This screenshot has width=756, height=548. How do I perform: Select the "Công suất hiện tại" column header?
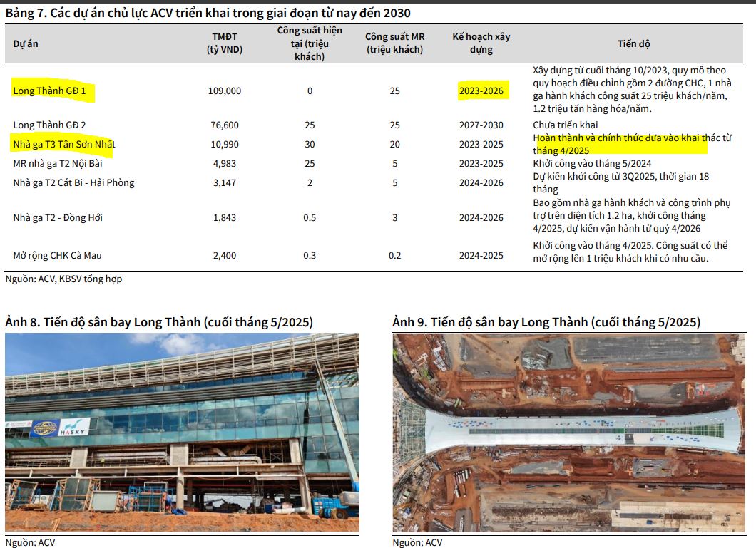click(309, 43)
